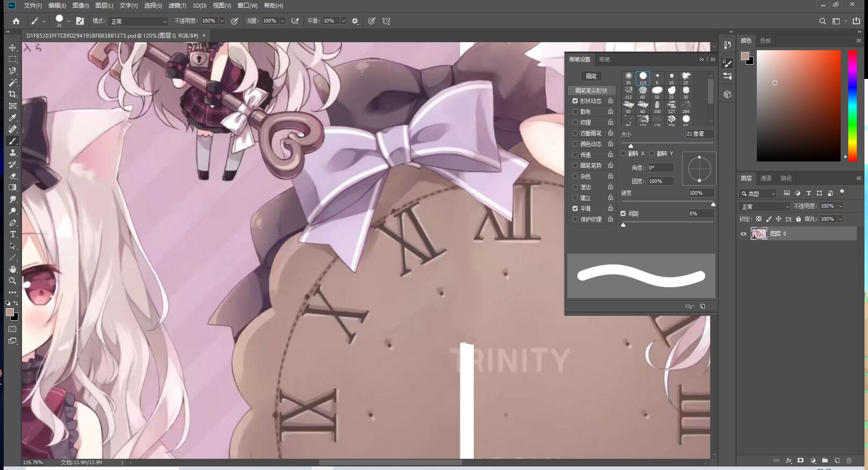Enable the 纹理 checkbox
This screenshot has height=470, width=868.
575,122
